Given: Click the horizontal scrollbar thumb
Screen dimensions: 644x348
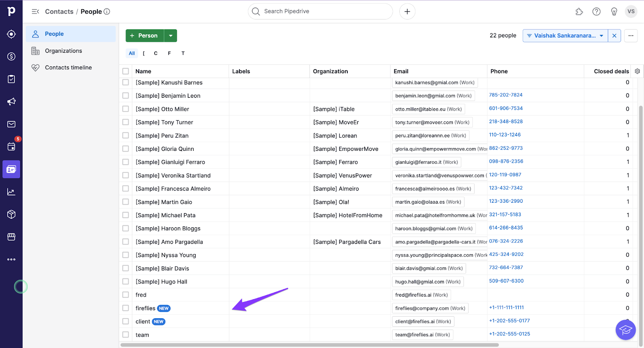Looking at the screenshot, I should [310, 345].
